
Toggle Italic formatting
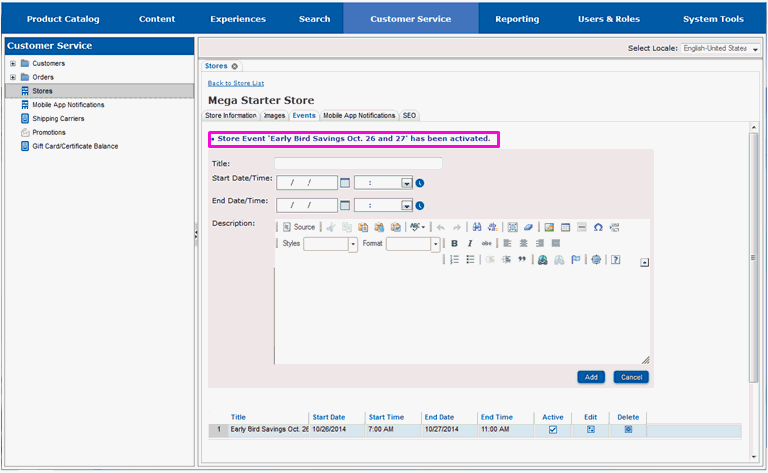[x=470, y=243]
